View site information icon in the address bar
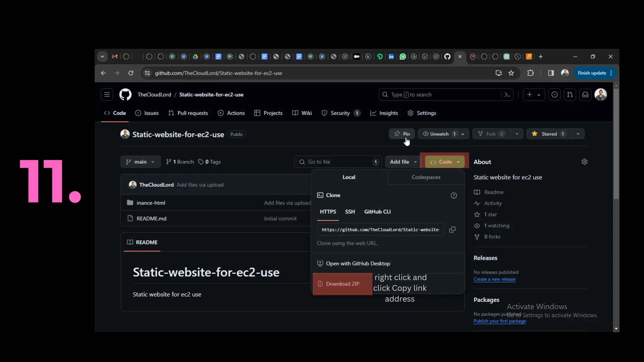644x362 pixels. click(147, 73)
